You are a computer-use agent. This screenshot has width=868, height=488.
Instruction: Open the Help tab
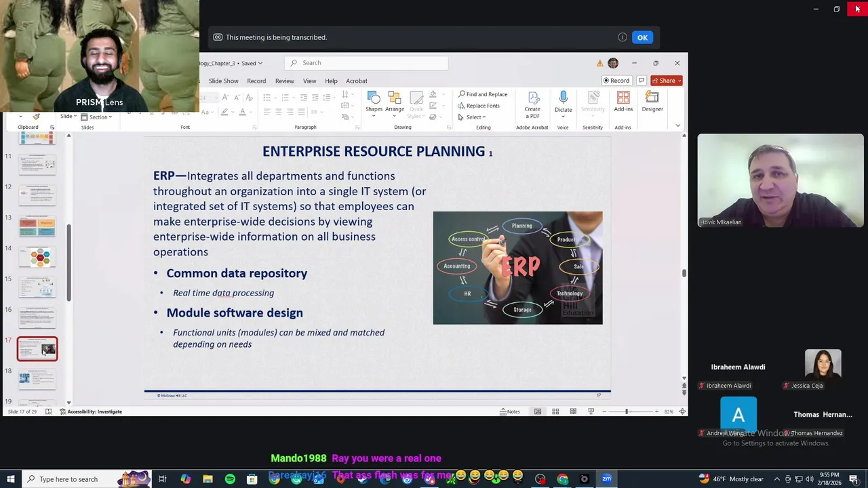pyautogui.click(x=331, y=81)
